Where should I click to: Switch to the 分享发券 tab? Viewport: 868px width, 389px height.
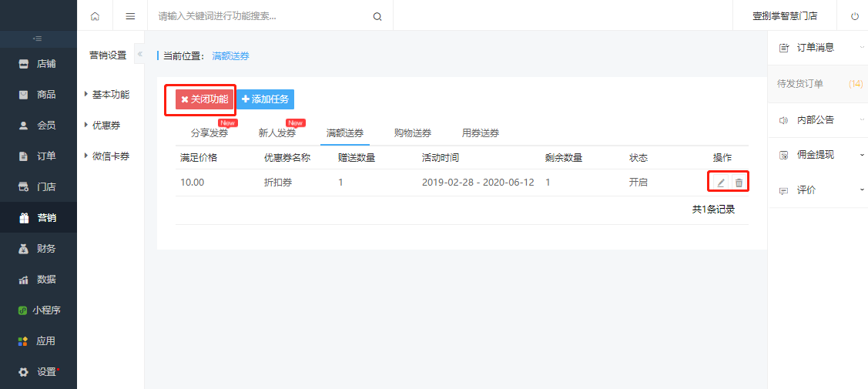point(209,132)
